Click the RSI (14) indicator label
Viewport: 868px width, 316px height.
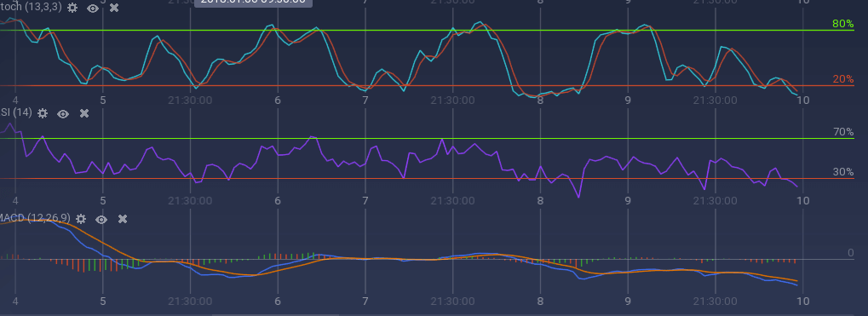pos(16,113)
